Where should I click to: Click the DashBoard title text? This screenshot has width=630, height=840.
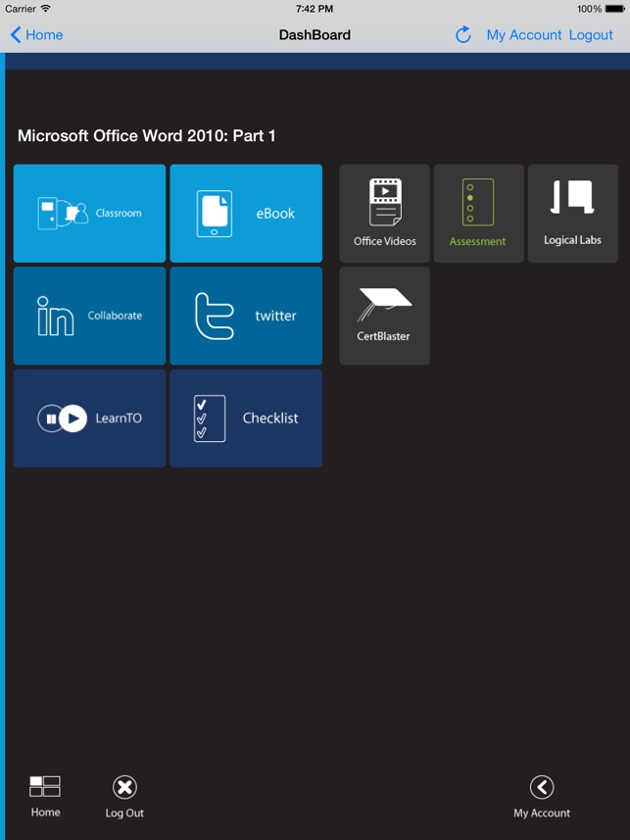pos(315,35)
